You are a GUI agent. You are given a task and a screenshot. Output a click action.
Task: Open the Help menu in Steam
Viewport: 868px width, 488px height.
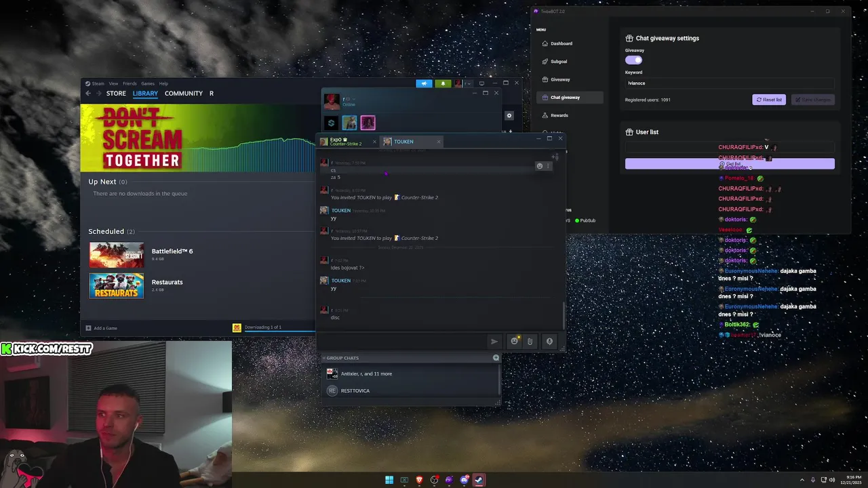(163, 83)
